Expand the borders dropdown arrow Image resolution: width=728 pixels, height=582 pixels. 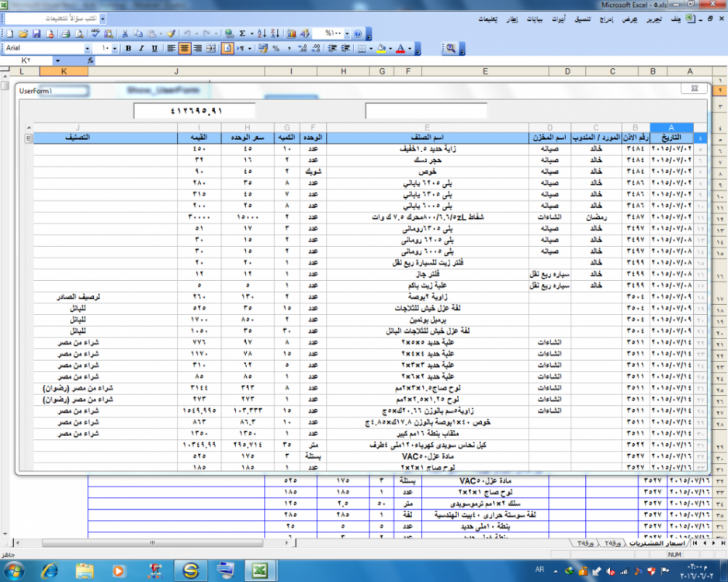[371, 48]
